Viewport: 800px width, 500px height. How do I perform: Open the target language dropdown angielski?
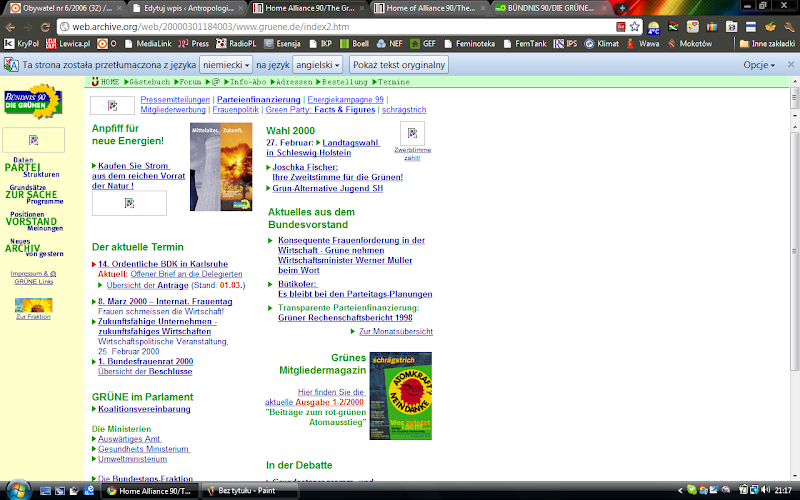317,65
